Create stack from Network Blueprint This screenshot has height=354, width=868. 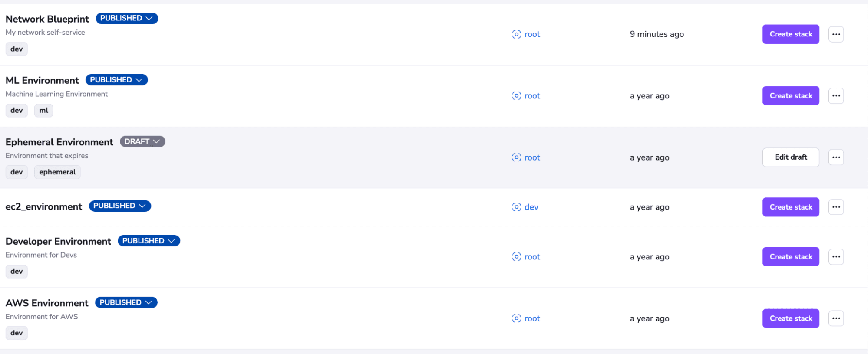tap(791, 34)
